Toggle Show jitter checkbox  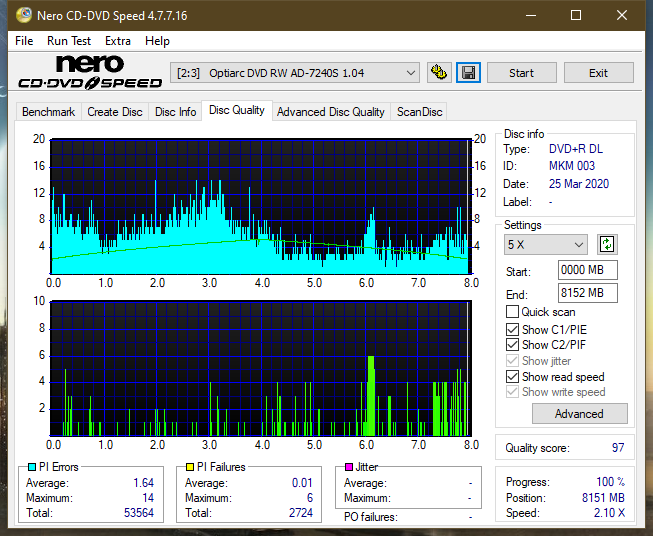click(x=512, y=361)
